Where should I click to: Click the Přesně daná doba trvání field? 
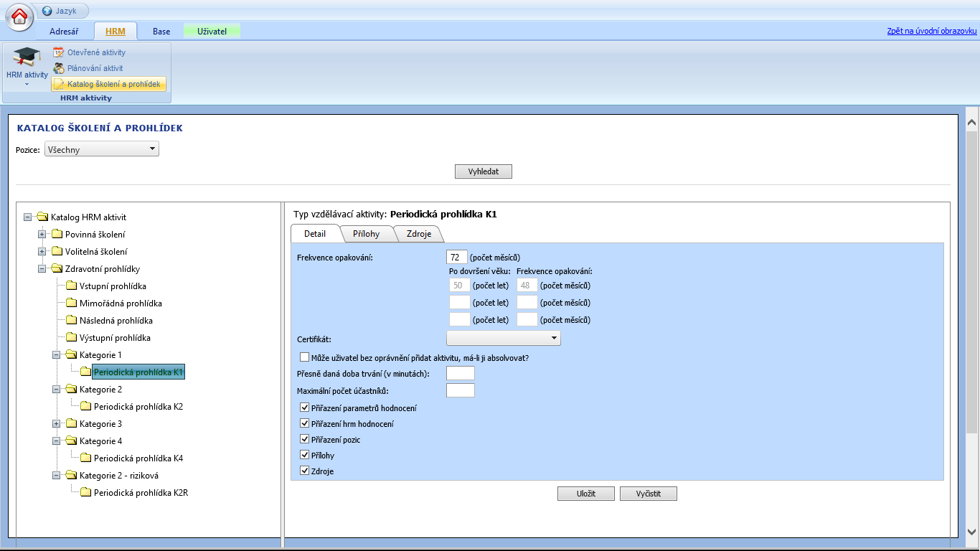point(461,373)
